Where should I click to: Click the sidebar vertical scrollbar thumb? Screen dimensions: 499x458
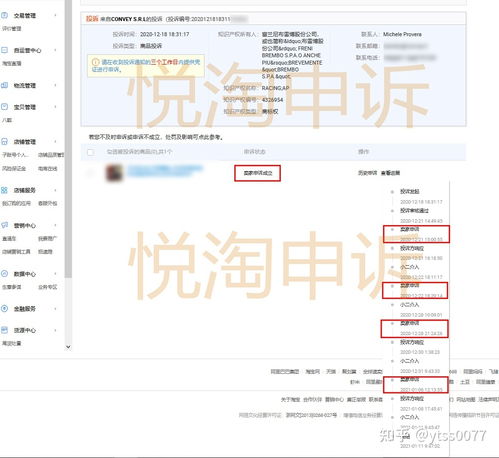click(x=68, y=138)
